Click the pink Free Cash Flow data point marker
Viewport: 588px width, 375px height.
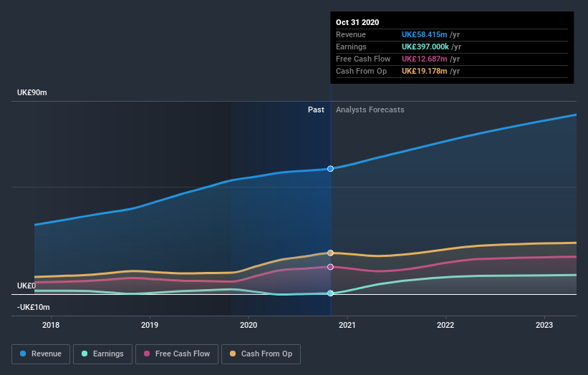[330, 267]
